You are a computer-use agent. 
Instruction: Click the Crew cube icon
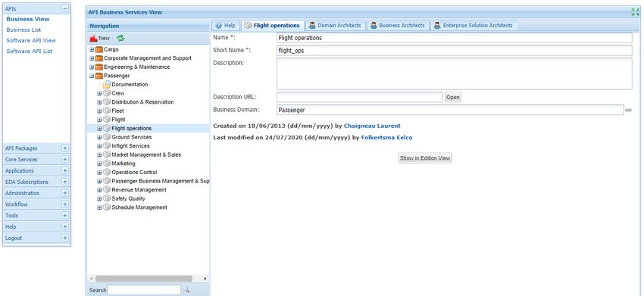[x=107, y=93]
